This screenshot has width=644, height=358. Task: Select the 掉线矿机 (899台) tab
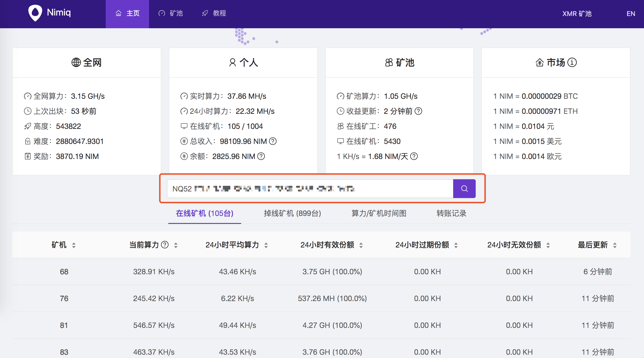(292, 213)
